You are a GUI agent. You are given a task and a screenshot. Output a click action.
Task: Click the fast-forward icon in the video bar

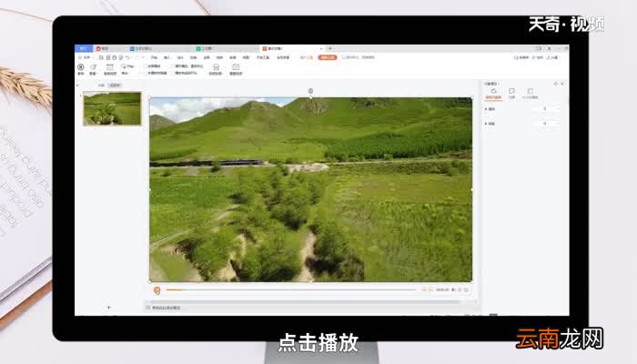(x=431, y=289)
